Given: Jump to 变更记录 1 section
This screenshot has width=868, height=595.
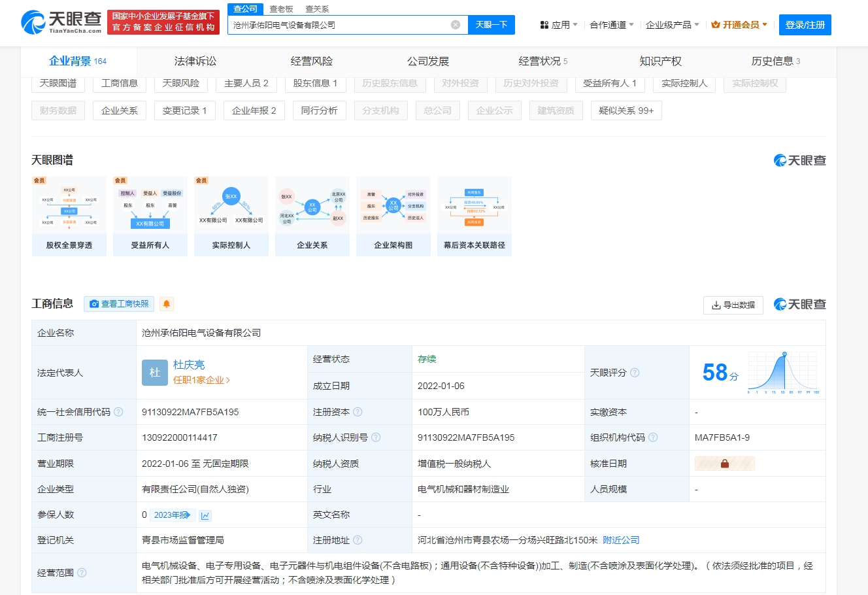Looking at the screenshot, I should [x=185, y=110].
